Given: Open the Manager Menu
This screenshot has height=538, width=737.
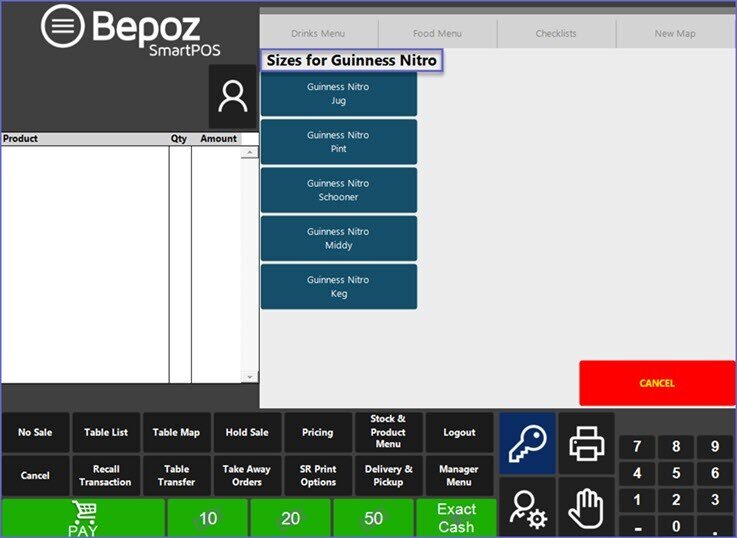Looking at the screenshot, I should tap(459, 476).
